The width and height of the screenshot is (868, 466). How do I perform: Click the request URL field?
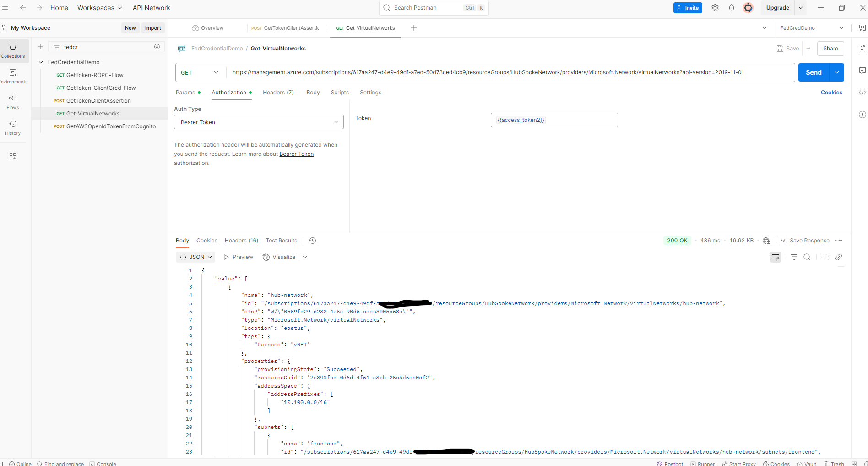510,72
